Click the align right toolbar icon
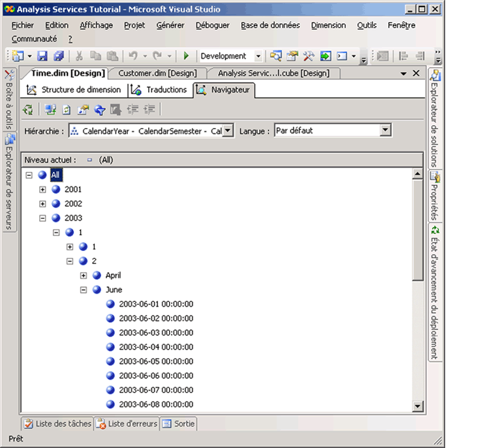The height and width of the screenshot is (448, 500). pos(420,56)
